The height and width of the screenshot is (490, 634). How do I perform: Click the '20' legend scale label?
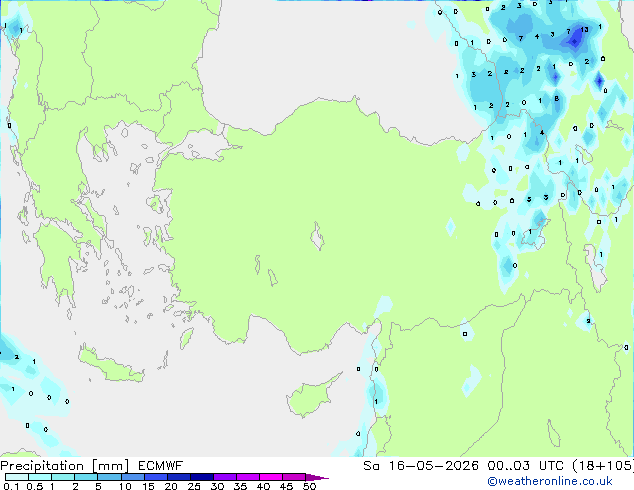171,486
